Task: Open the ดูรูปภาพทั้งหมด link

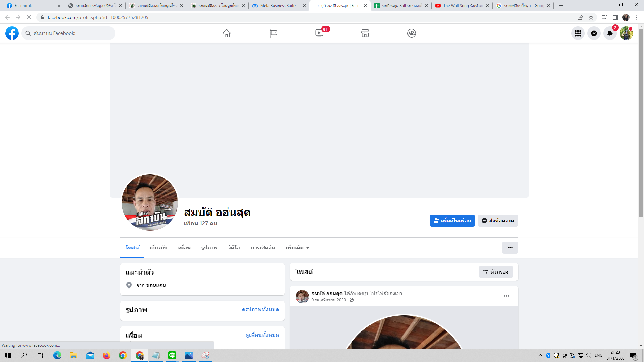Action: click(x=260, y=310)
